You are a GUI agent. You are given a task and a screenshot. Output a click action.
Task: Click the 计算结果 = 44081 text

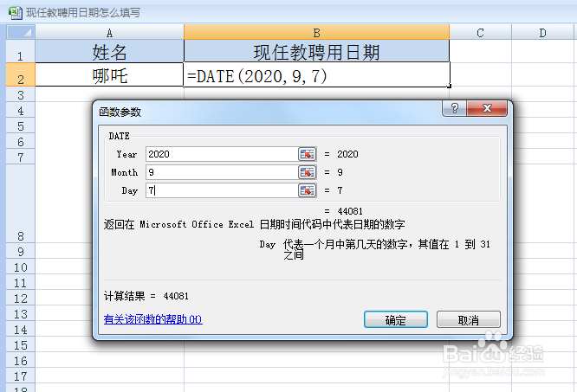[x=146, y=296]
